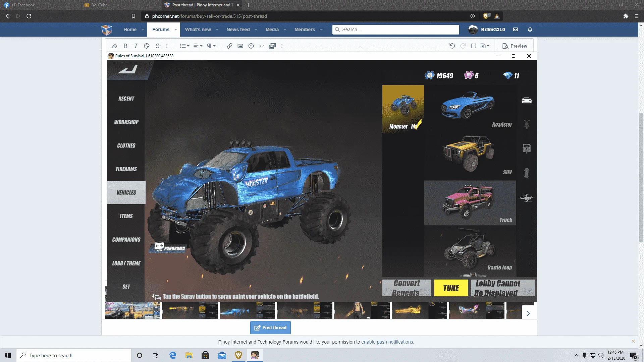Viewport: 644px width, 362px height.
Task: Toggle strikethrough formatting
Action: point(157,46)
